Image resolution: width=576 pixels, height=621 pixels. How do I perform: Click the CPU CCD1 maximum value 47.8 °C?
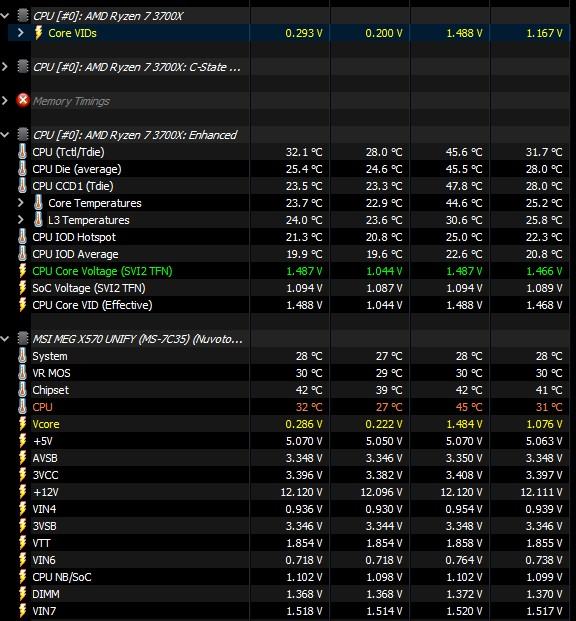(x=464, y=186)
